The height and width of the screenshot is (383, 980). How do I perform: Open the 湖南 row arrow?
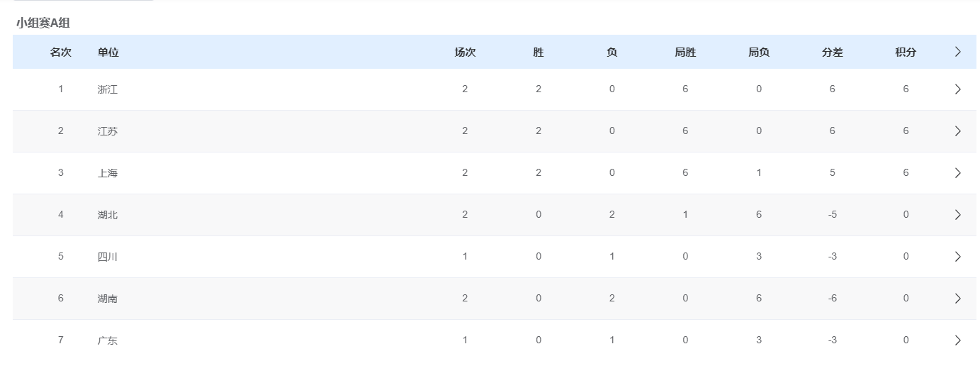coord(957,299)
